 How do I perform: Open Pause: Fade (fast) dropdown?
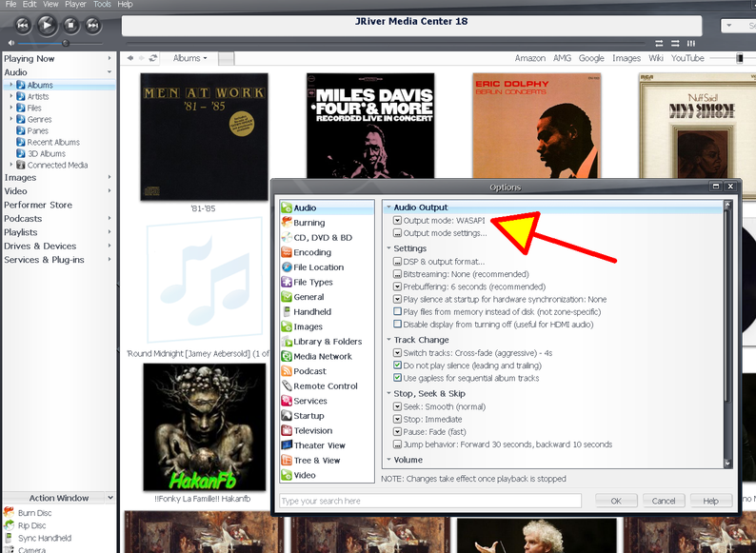tap(397, 432)
